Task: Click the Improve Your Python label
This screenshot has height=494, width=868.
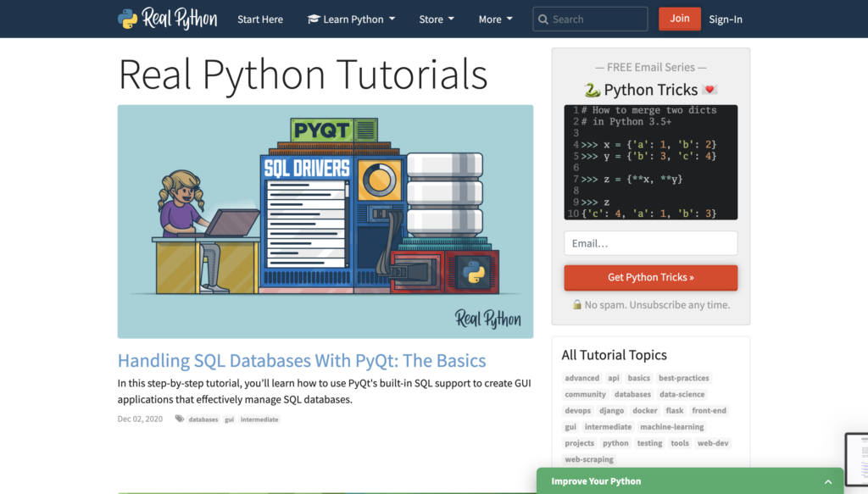Action: [596, 481]
